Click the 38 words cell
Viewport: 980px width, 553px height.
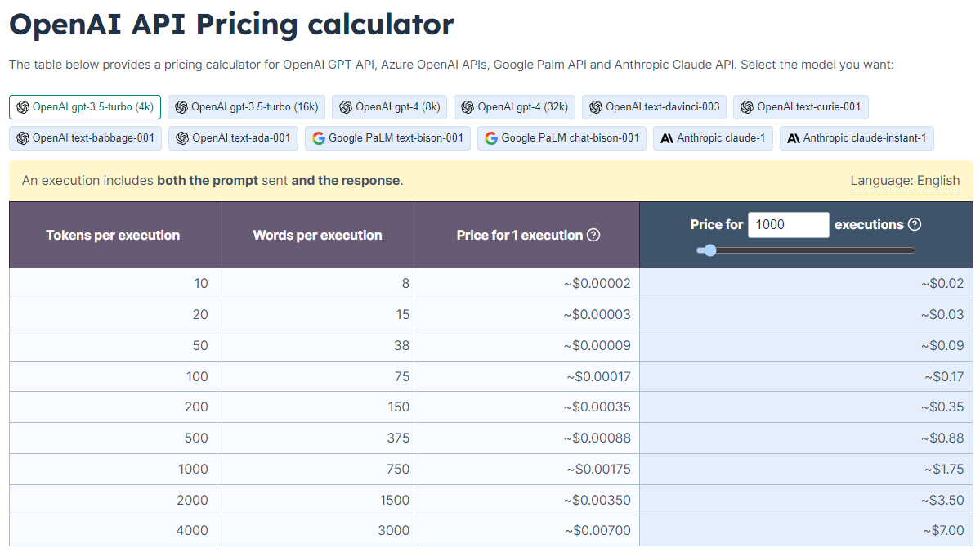(317, 345)
